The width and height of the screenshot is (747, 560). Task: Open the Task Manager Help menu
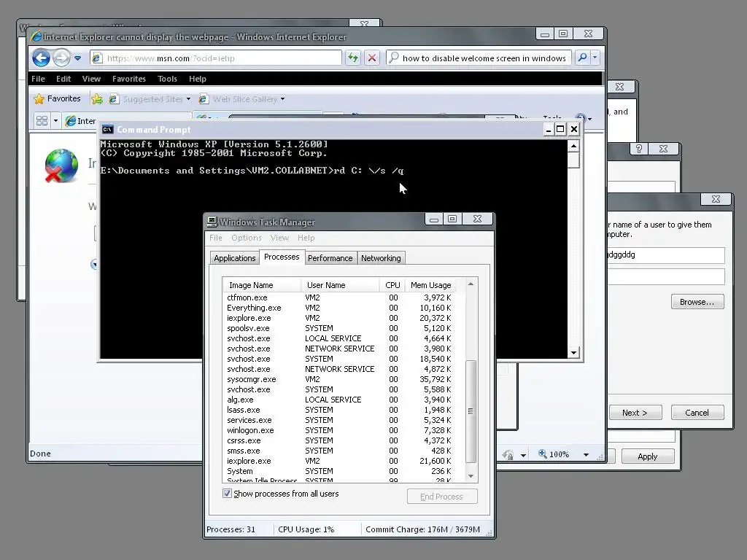tap(306, 238)
